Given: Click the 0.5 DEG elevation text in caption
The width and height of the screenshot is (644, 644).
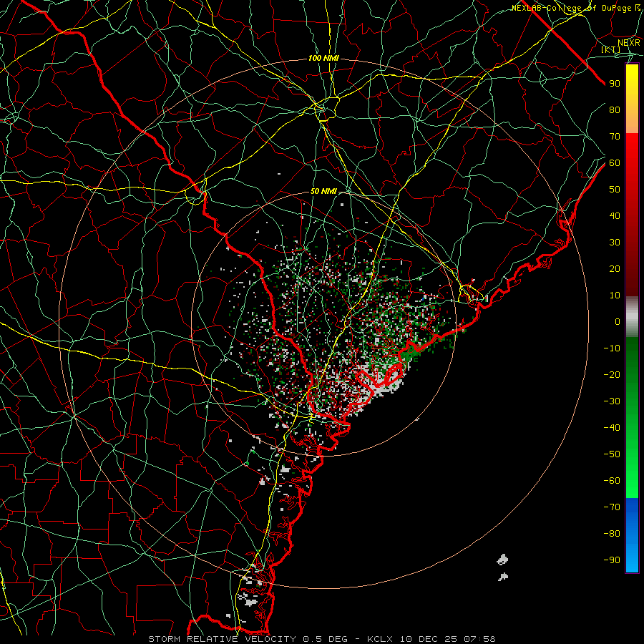Looking at the screenshot, I should coord(326,639).
